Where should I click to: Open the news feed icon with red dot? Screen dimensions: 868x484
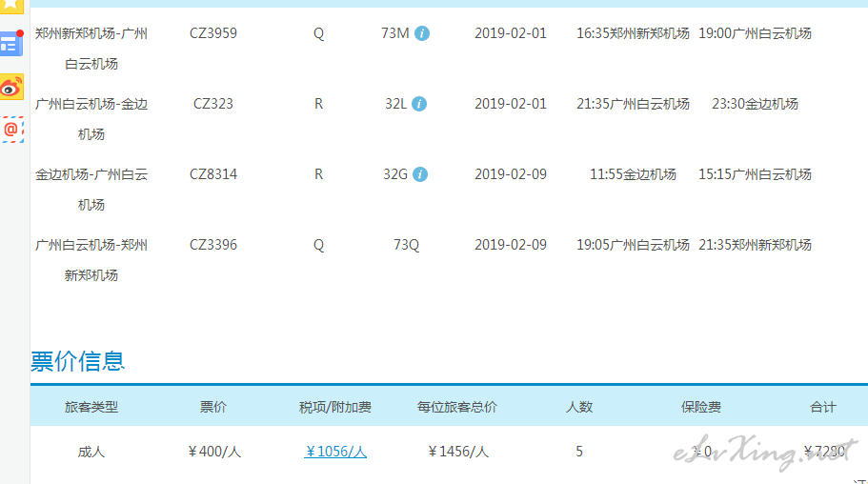coord(11,42)
